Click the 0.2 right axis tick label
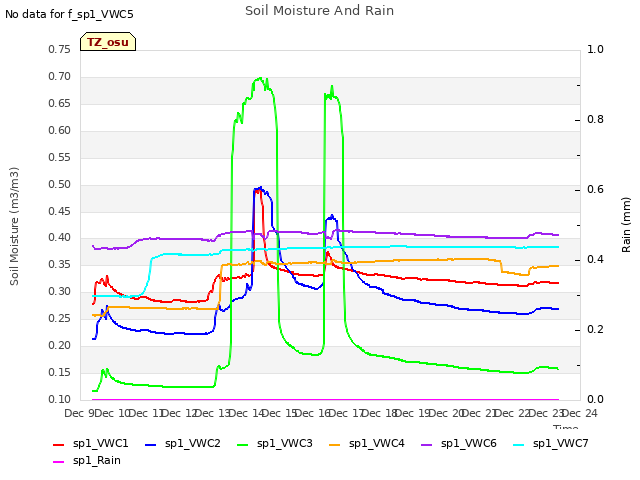Image resolution: width=640 pixels, height=480 pixels. tap(595, 329)
